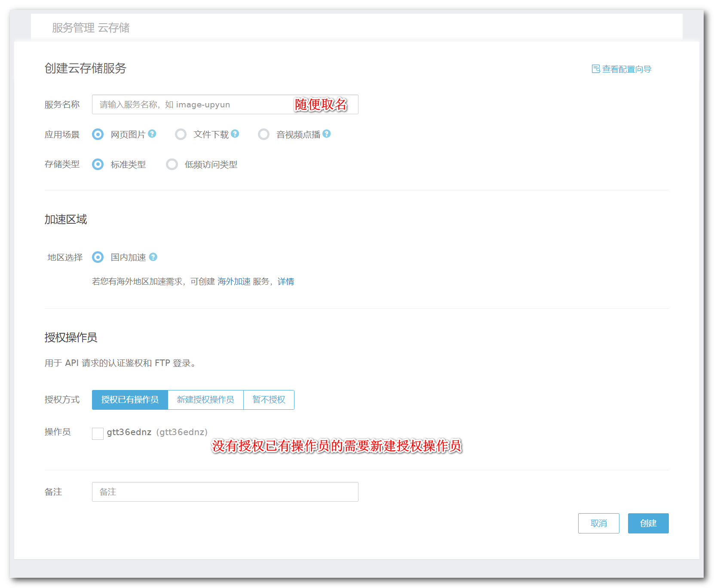This screenshot has width=714, height=588.
Task: Click the 查看配置向导 guide icon
Action: tap(596, 69)
